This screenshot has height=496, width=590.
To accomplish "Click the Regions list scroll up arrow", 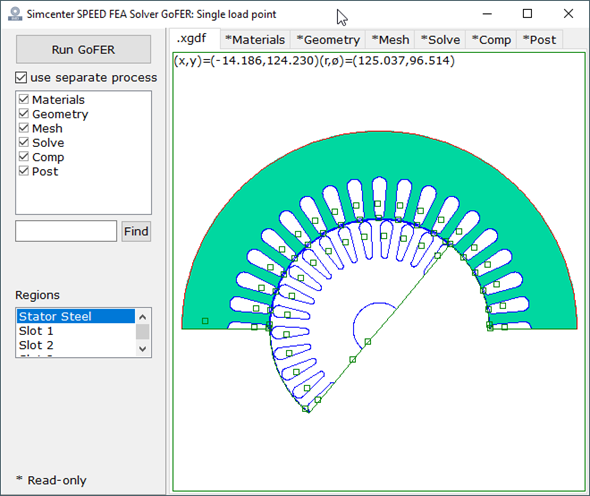I will (143, 317).
